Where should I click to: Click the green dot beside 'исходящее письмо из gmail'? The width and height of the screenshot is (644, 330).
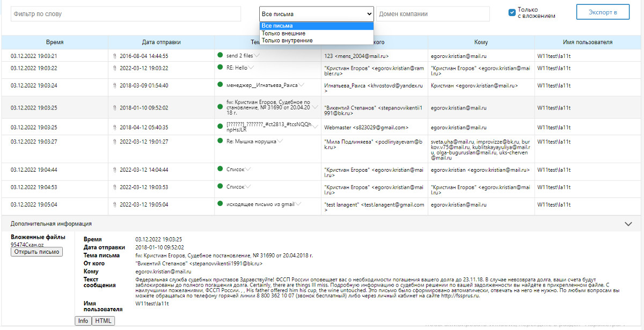220,203
